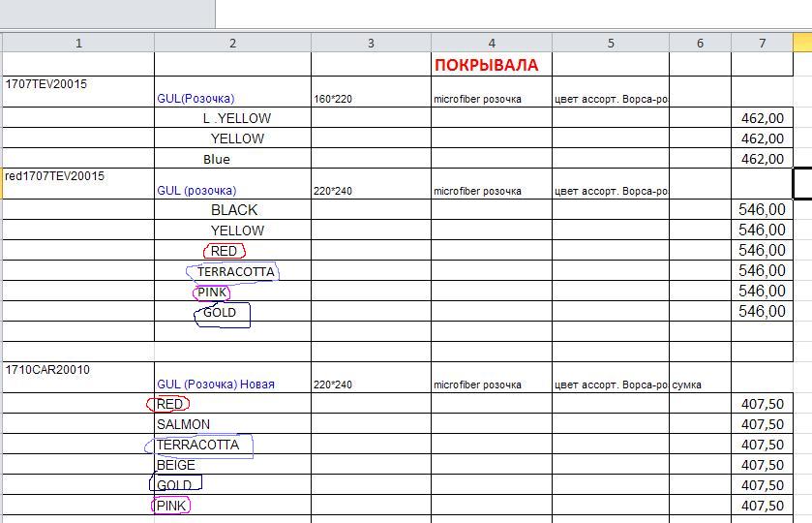The height and width of the screenshot is (523, 812).
Task: Click the red ПОКРЫВАЛА heading cell
Action: coord(492,64)
